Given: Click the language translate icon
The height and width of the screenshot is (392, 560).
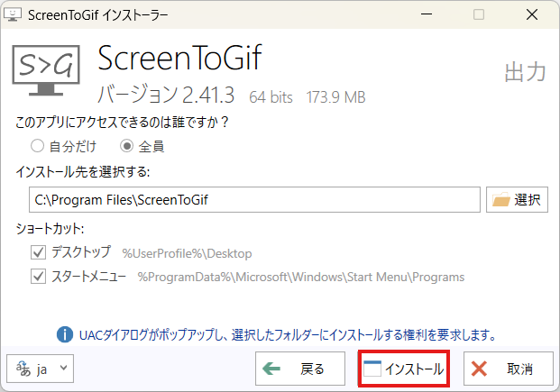Looking at the screenshot, I should point(23,369).
